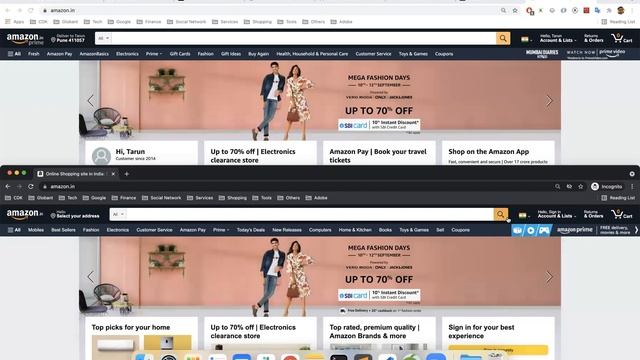Image resolution: width=640 pixels, height=360 pixels.
Task: Open the All search category dropdown in incognito window
Action: (x=118, y=214)
